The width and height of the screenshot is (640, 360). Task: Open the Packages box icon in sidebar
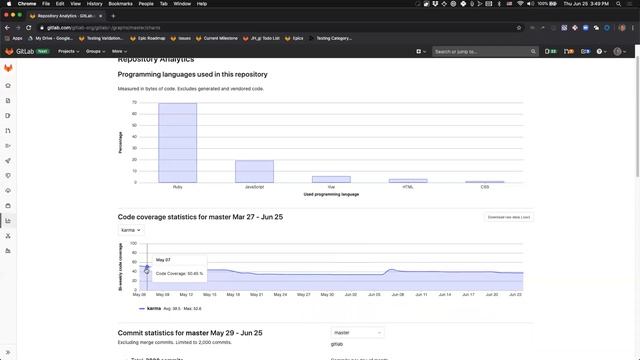(8, 206)
